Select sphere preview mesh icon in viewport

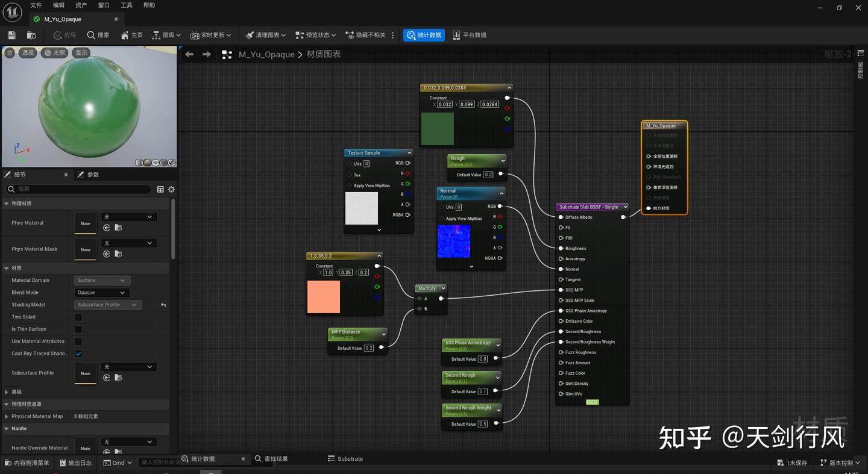tap(148, 163)
